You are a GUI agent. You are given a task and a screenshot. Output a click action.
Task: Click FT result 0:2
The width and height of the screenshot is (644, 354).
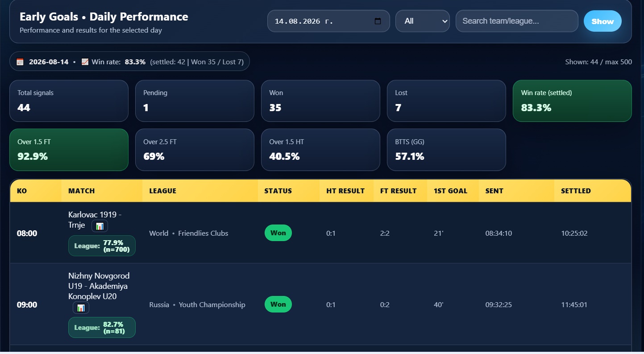coord(386,304)
